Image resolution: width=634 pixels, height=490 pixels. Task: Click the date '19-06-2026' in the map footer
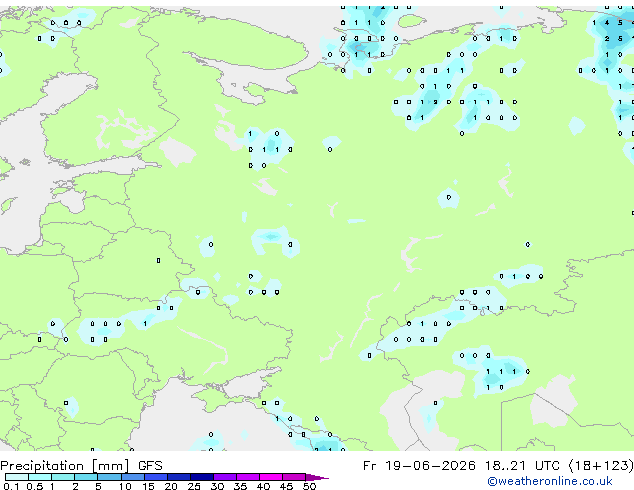430,466
